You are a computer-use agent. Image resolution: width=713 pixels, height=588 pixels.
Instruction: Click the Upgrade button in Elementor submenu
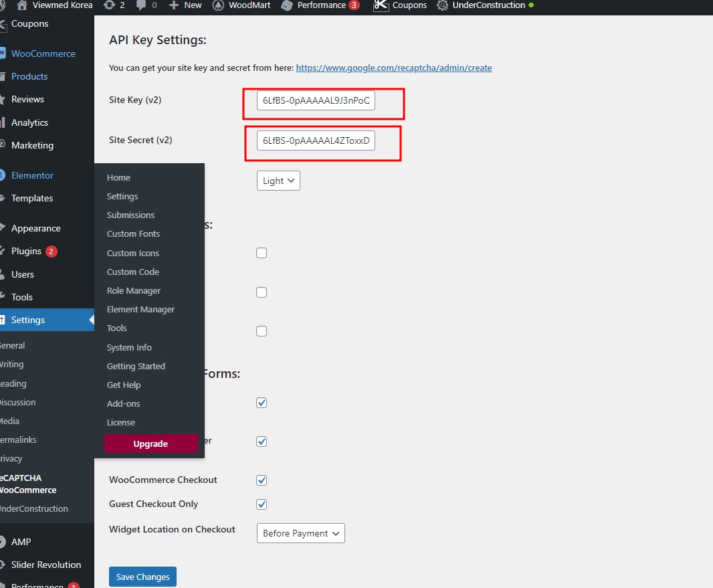150,444
